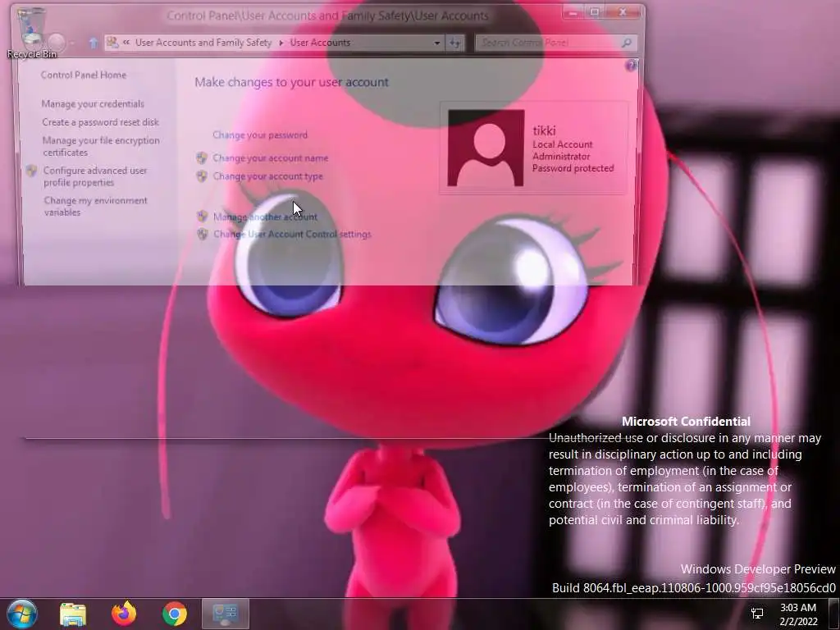Open Manage your credentials
This screenshot has height=630, width=840.
(93, 104)
